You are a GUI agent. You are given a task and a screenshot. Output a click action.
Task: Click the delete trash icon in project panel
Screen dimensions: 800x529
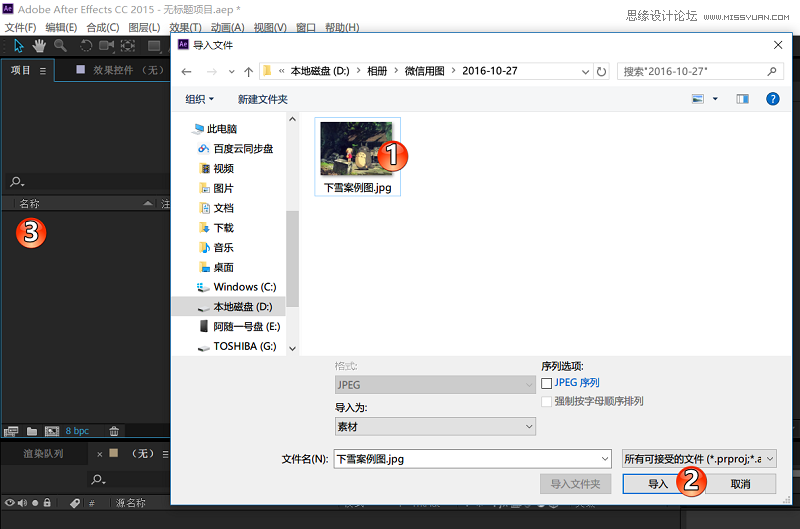pyautogui.click(x=114, y=431)
